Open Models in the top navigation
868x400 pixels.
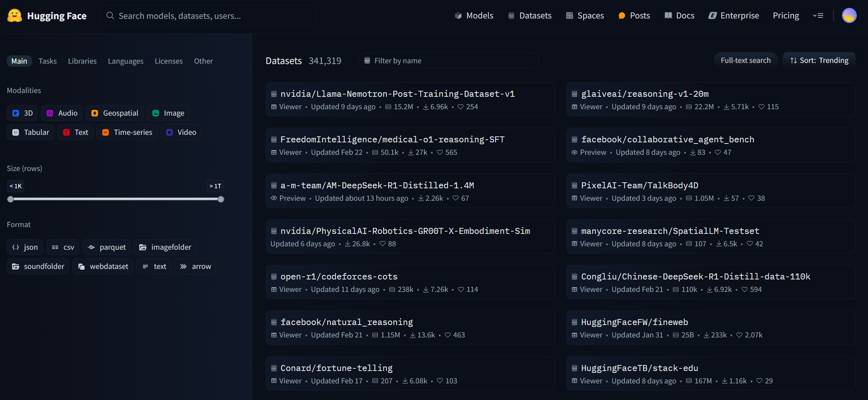pyautogui.click(x=474, y=15)
